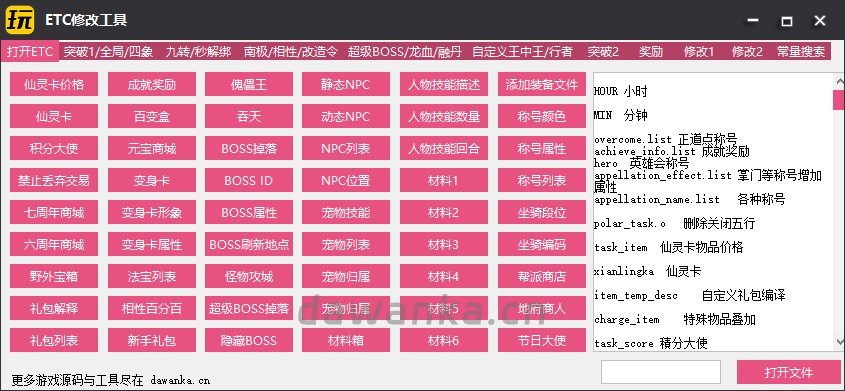Click the 傀儡王 button
Screen dimensions: 845x391
(249, 85)
